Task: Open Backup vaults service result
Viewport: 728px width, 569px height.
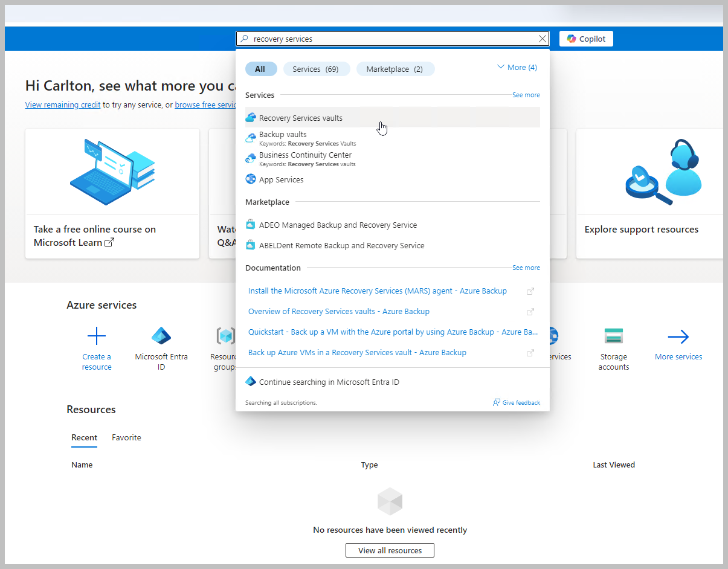Action: [x=393, y=138]
